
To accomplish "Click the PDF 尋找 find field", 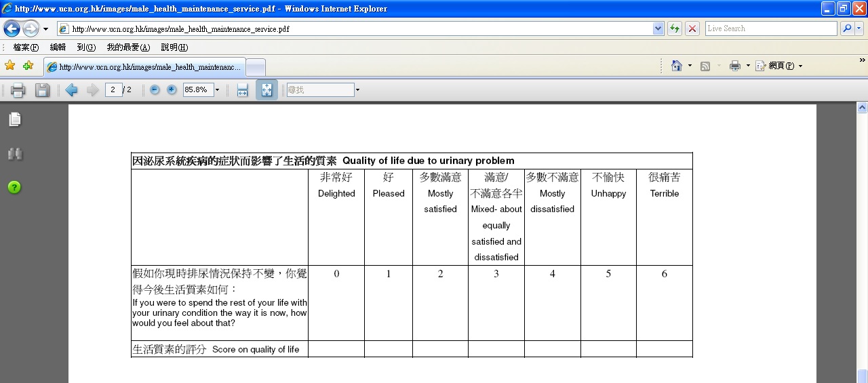I will (x=320, y=89).
